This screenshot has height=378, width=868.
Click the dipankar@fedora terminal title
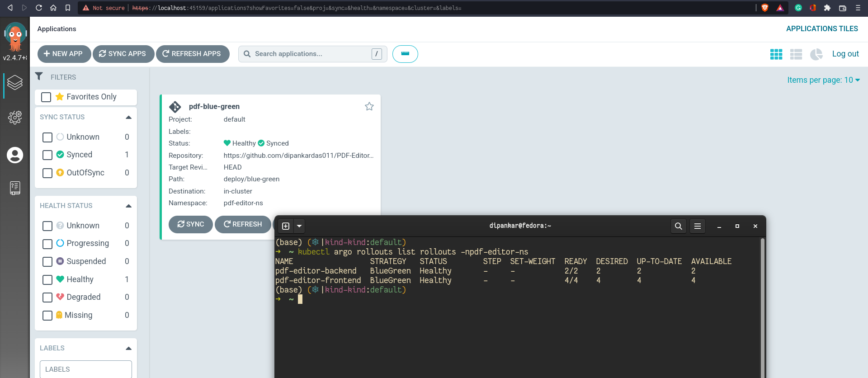(520, 226)
